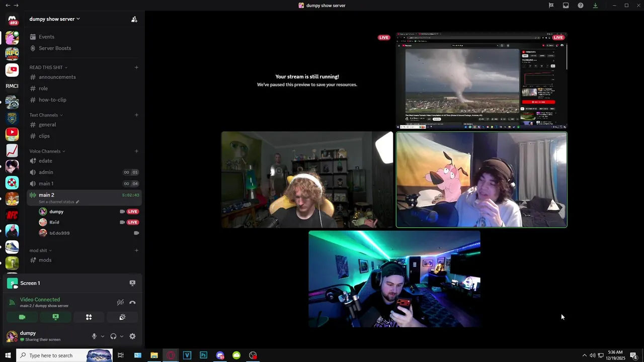Focus the neon-lit room webcam tile

click(394, 279)
